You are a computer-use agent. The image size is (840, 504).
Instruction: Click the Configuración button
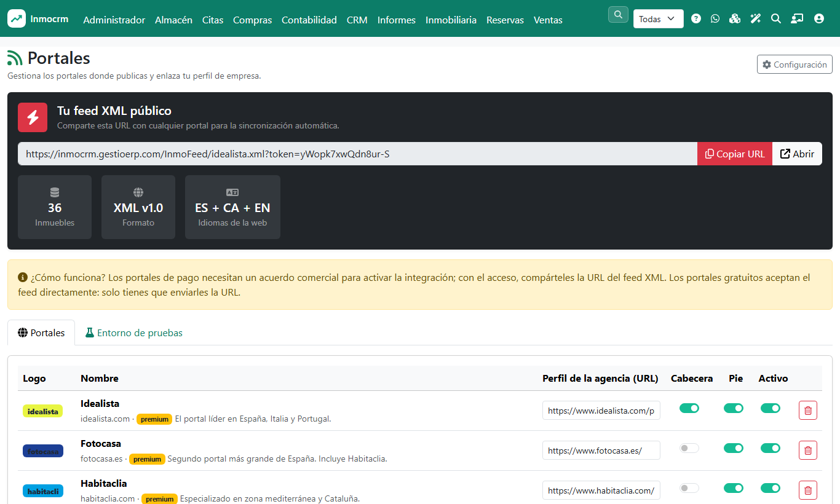[x=794, y=65]
